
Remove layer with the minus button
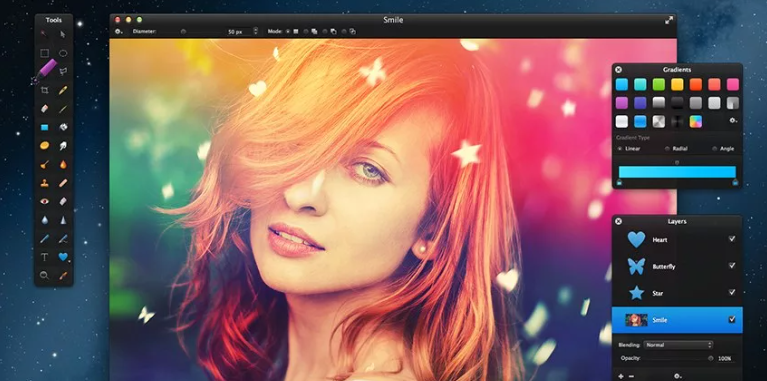click(631, 376)
